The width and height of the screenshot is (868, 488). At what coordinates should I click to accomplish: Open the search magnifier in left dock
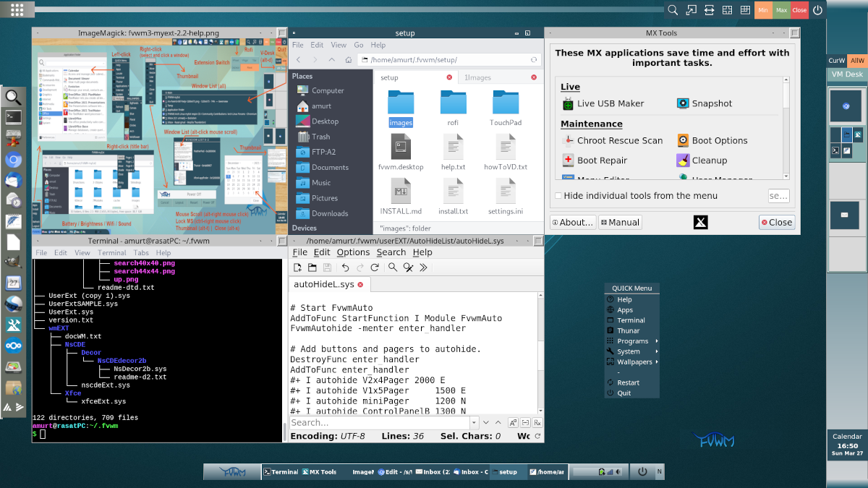click(x=13, y=97)
